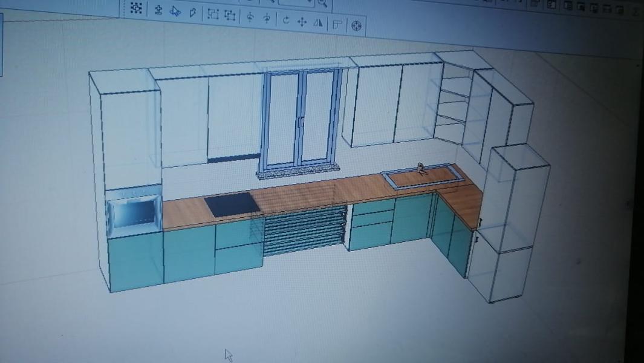Select the black cooktop on the countertop
This screenshot has width=644, height=363.
tap(232, 204)
